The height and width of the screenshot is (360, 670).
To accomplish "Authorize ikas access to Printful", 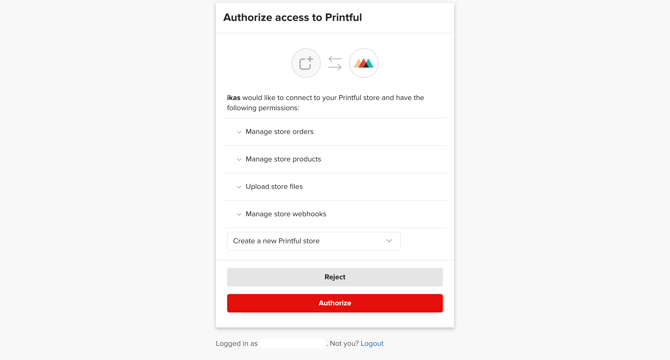I will (335, 303).
